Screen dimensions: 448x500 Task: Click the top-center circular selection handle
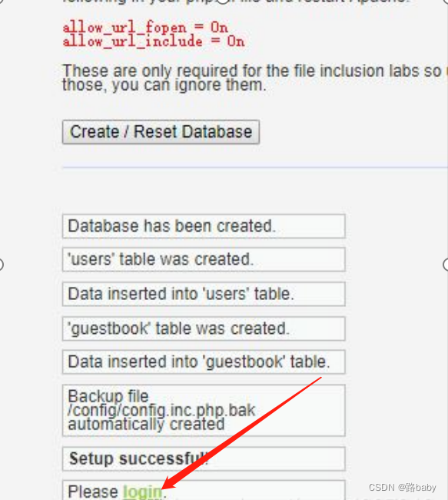coord(223,1)
